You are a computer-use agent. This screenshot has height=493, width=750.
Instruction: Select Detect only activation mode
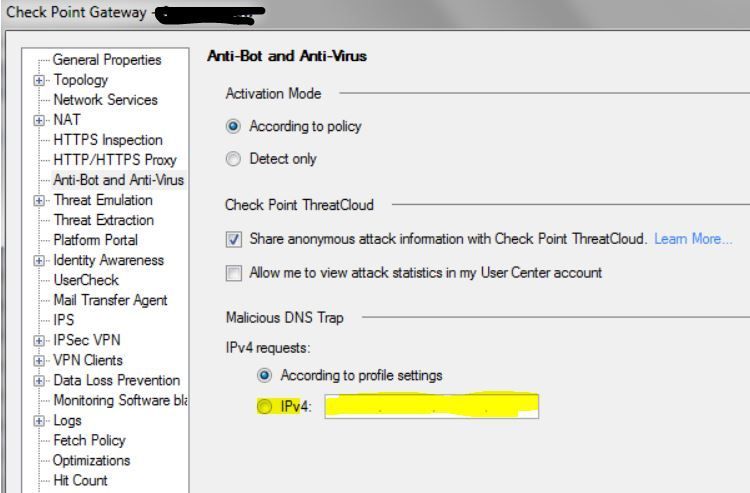[x=234, y=159]
